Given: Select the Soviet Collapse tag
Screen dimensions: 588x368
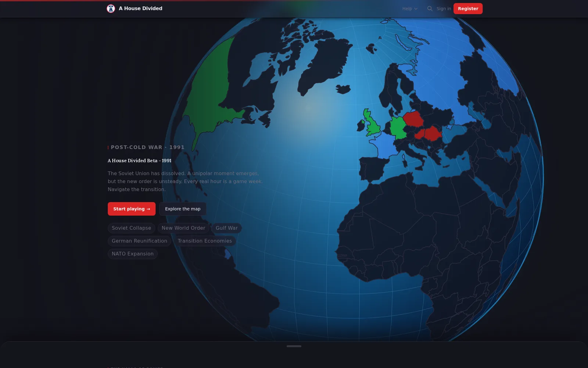Looking at the screenshot, I should (x=131, y=228).
